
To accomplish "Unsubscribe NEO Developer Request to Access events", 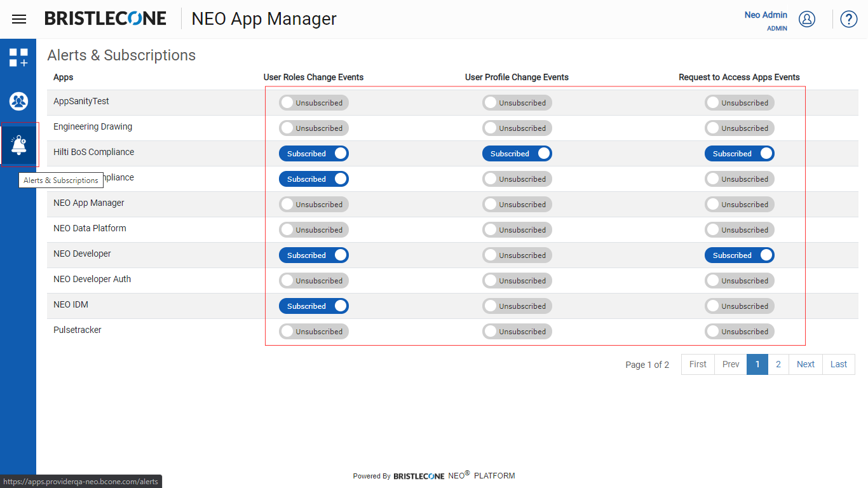I will pyautogui.click(x=740, y=255).
